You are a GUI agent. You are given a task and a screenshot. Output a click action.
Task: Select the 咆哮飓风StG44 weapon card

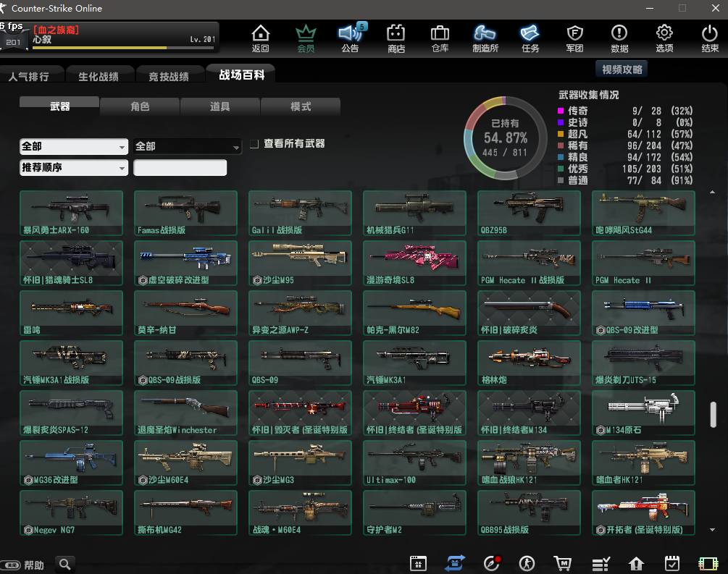click(643, 213)
